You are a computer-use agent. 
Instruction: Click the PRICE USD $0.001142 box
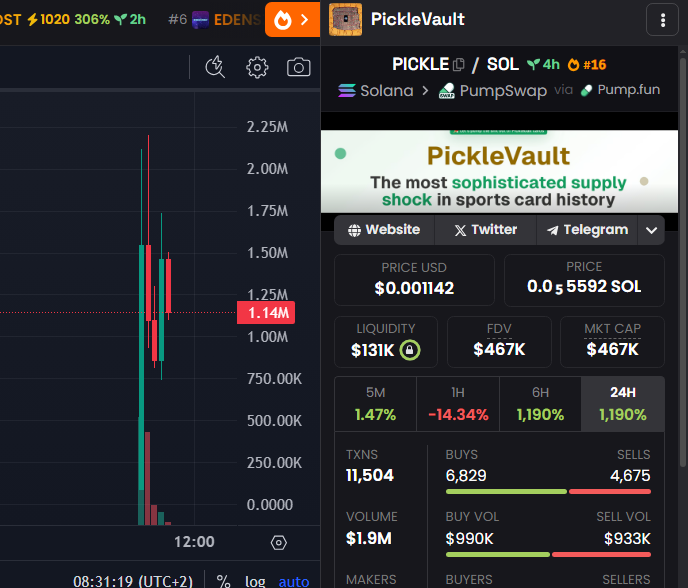[x=414, y=280]
